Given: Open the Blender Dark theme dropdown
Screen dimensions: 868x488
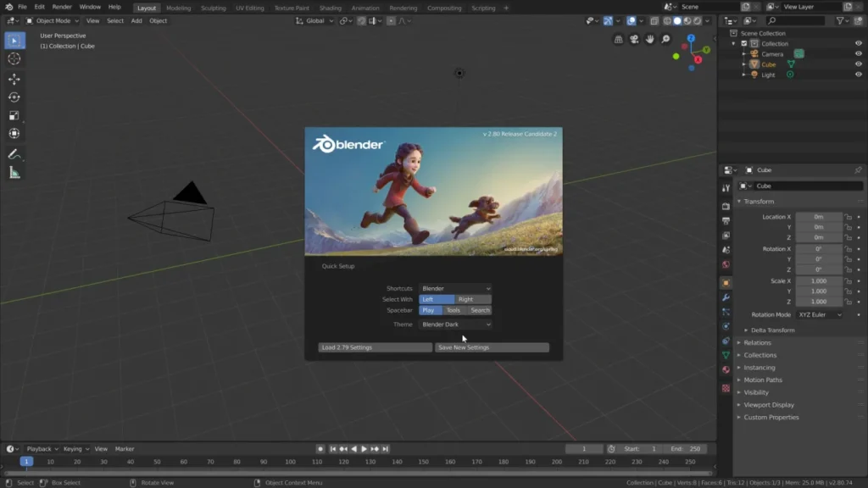Looking at the screenshot, I should click(x=455, y=324).
